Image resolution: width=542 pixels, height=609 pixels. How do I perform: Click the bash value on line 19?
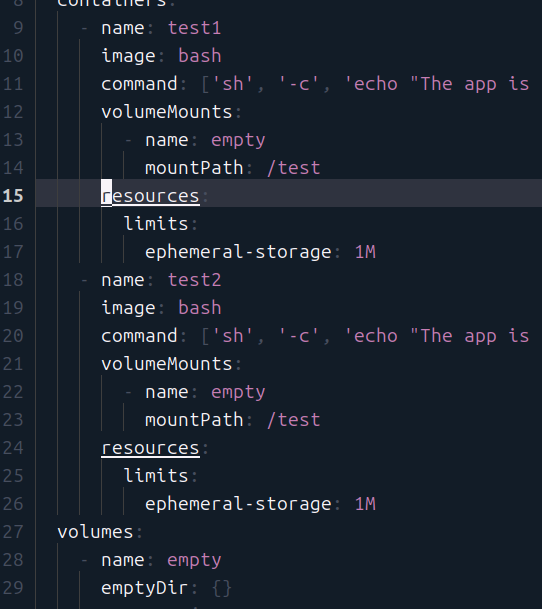tap(200, 308)
